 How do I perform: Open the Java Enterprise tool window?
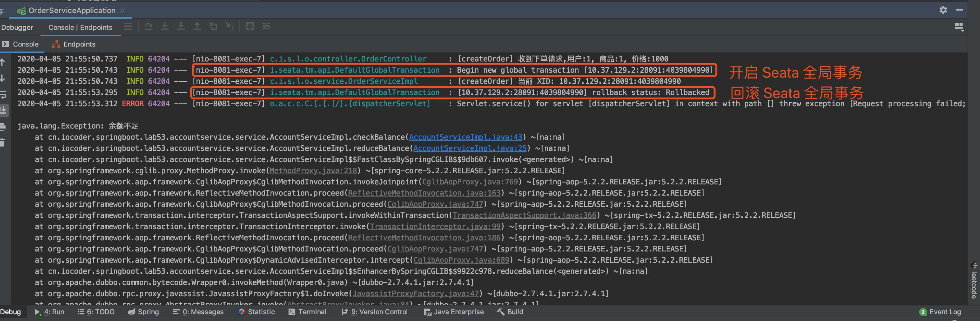point(454,312)
